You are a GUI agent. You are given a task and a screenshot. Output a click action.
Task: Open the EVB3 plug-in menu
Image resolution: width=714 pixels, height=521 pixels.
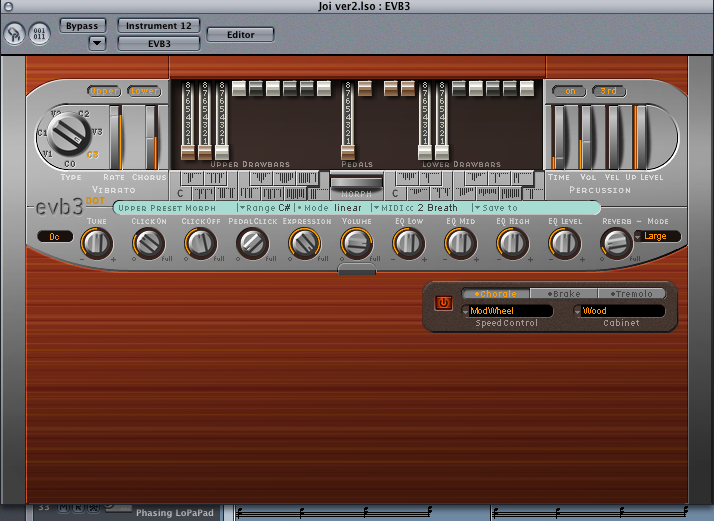point(159,44)
